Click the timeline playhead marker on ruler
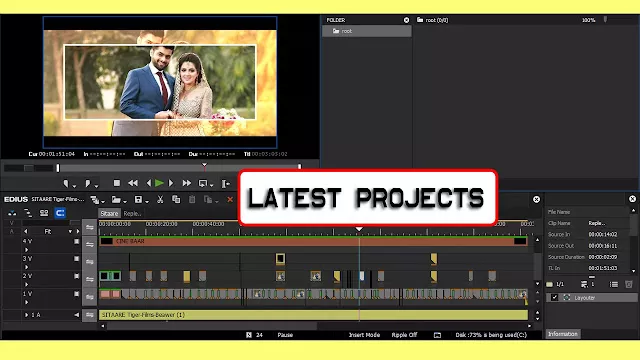 pos(359,229)
